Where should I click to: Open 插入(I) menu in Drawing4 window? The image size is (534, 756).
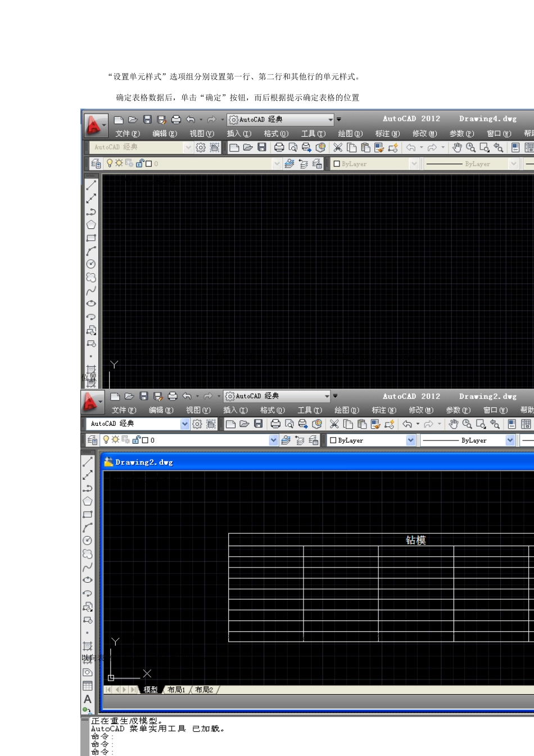click(x=239, y=133)
